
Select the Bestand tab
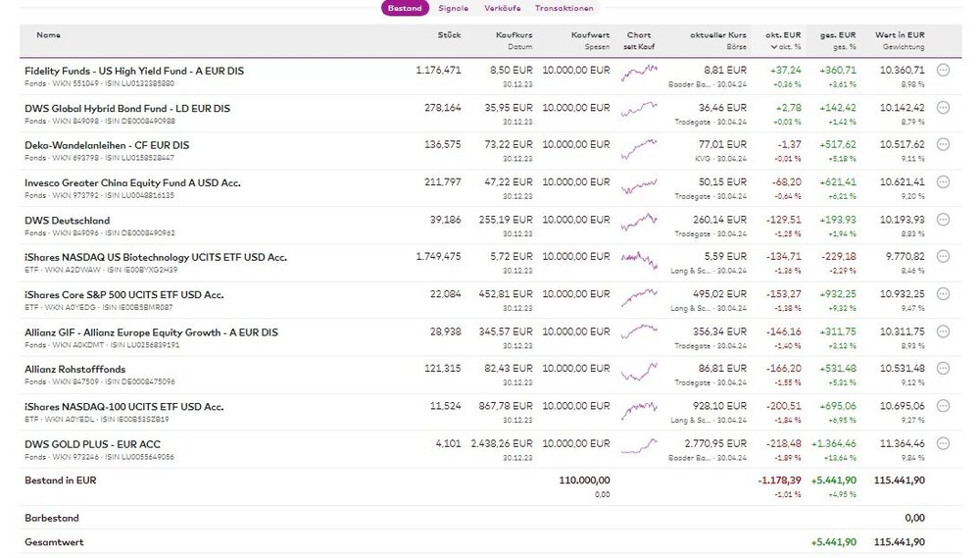point(405,8)
